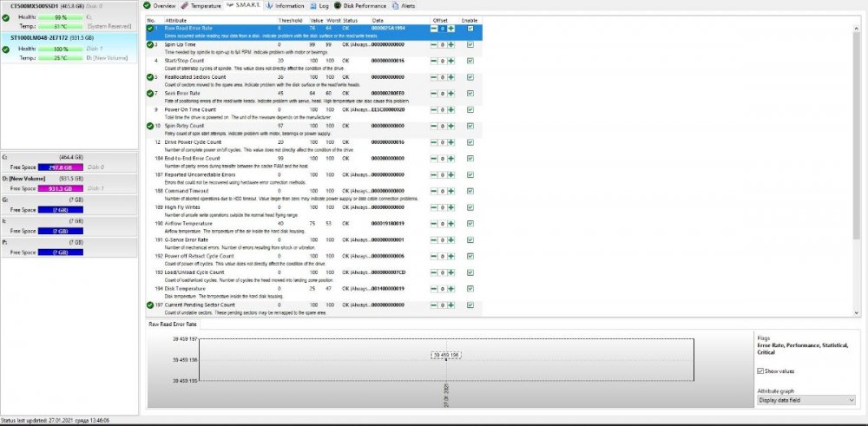The image size is (868, 426).
Task: Open the Overview tab
Action: coord(161,5)
